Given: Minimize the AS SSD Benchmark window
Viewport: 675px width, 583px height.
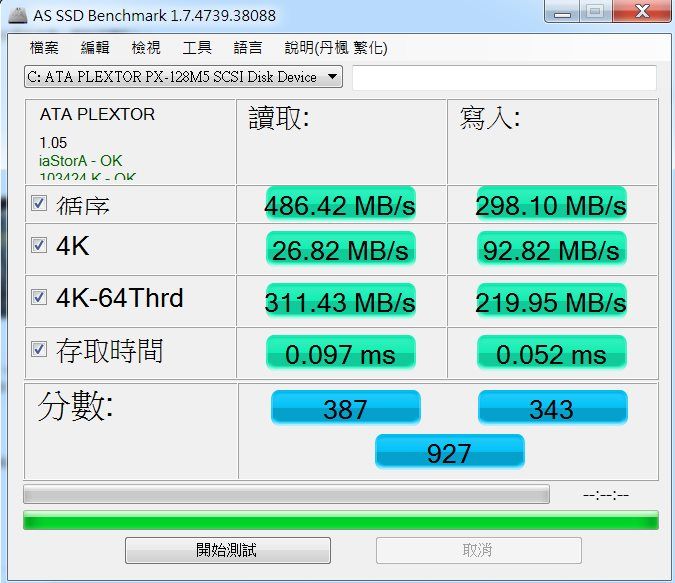Looking at the screenshot, I should [x=558, y=12].
